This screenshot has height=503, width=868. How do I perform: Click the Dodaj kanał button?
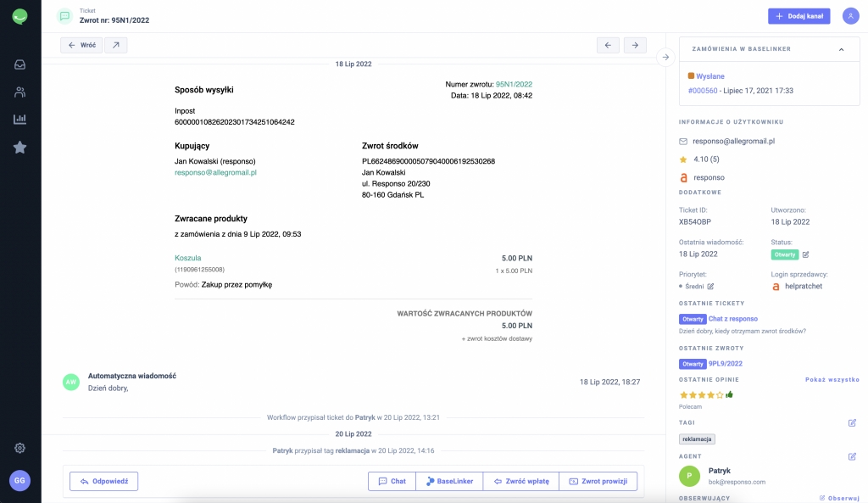coord(798,16)
